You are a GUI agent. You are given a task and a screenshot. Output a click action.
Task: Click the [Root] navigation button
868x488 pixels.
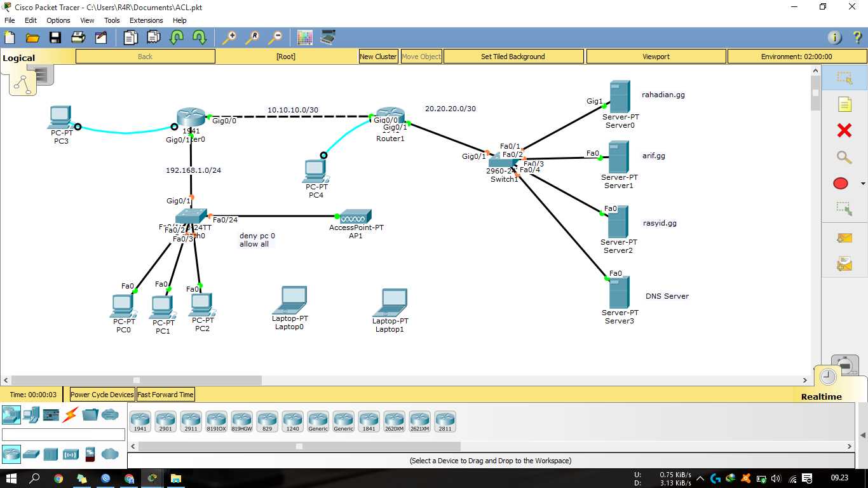click(286, 57)
